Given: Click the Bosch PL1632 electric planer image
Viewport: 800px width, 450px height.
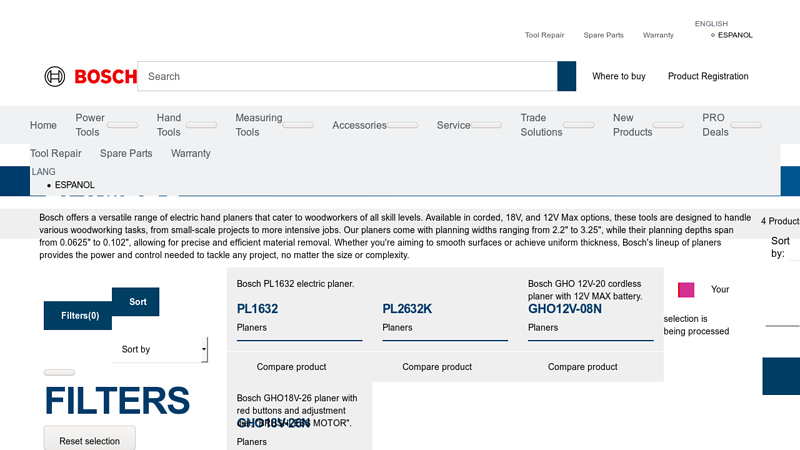Looking at the screenshot, I should (295, 284).
